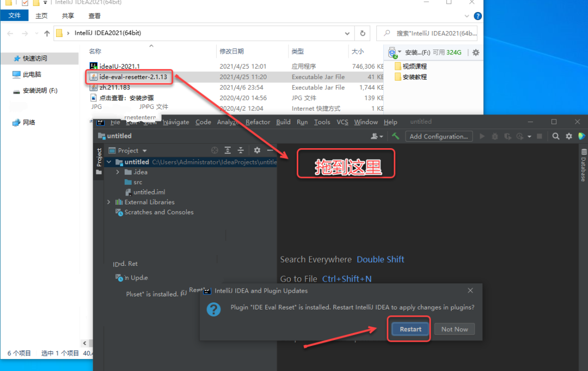Click the Run triangle in IntelliJ toolbar
Image resolution: width=588 pixels, height=371 pixels.
(x=482, y=137)
